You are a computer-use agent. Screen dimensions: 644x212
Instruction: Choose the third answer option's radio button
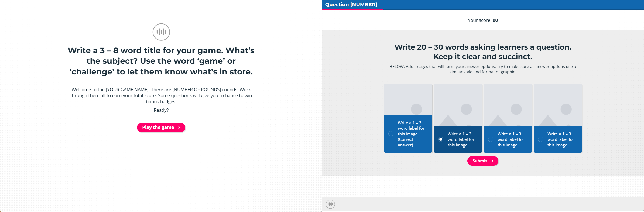(x=491, y=139)
